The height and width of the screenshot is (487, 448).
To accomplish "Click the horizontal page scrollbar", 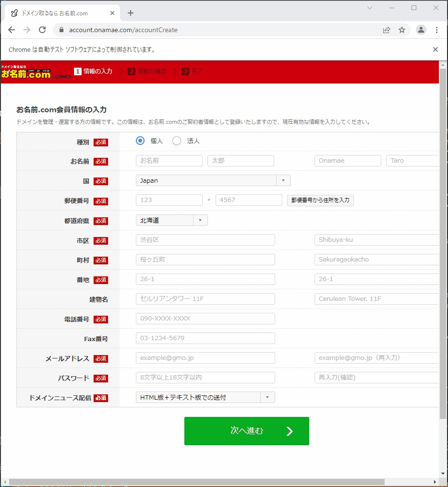I will point(197,482).
